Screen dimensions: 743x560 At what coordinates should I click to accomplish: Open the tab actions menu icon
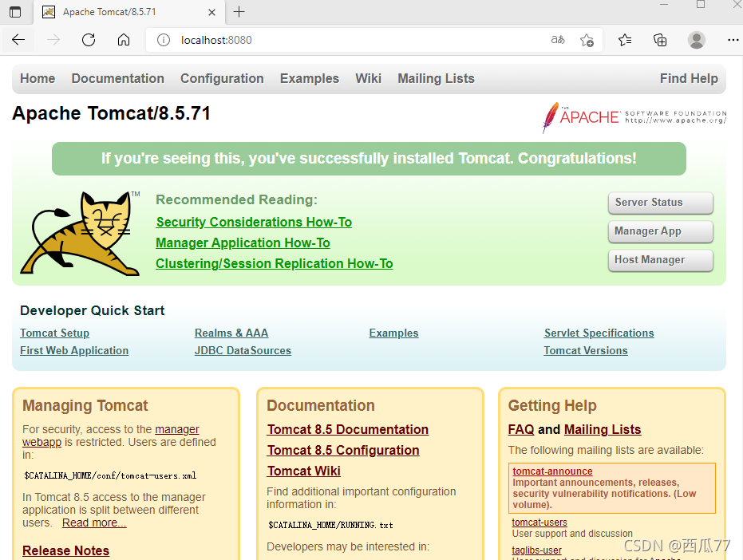pyautogui.click(x=15, y=12)
